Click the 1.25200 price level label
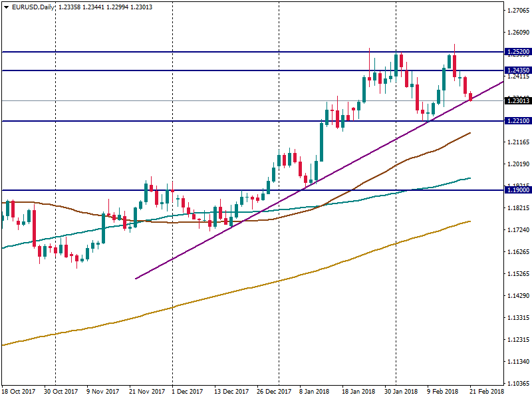The height and width of the screenshot is (399, 532). pos(517,52)
